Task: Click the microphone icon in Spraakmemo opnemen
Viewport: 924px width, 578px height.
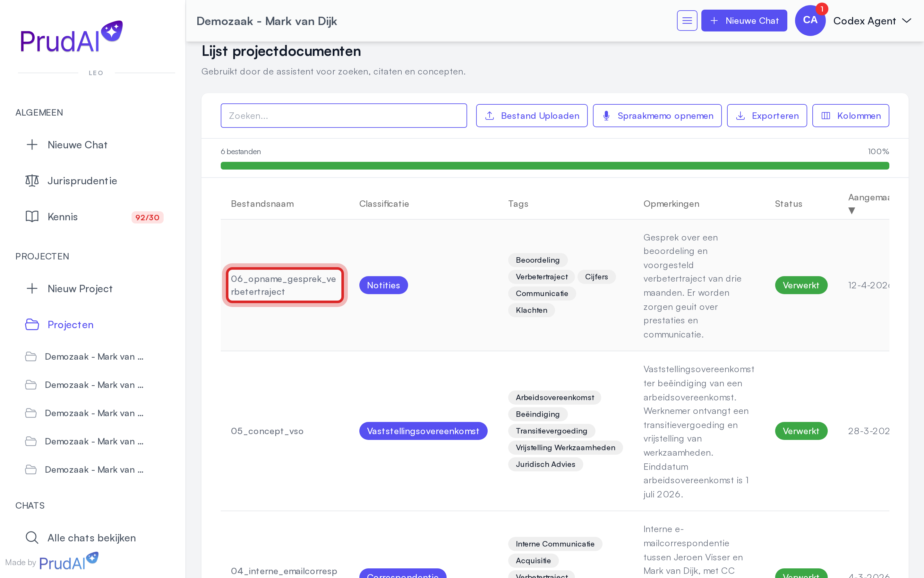Action: pos(606,116)
